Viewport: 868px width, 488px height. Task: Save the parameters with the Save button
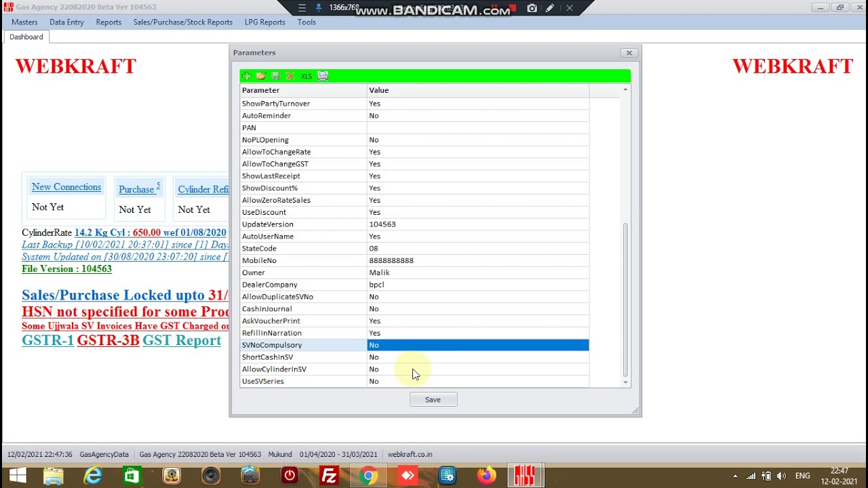tap(433, 400)
